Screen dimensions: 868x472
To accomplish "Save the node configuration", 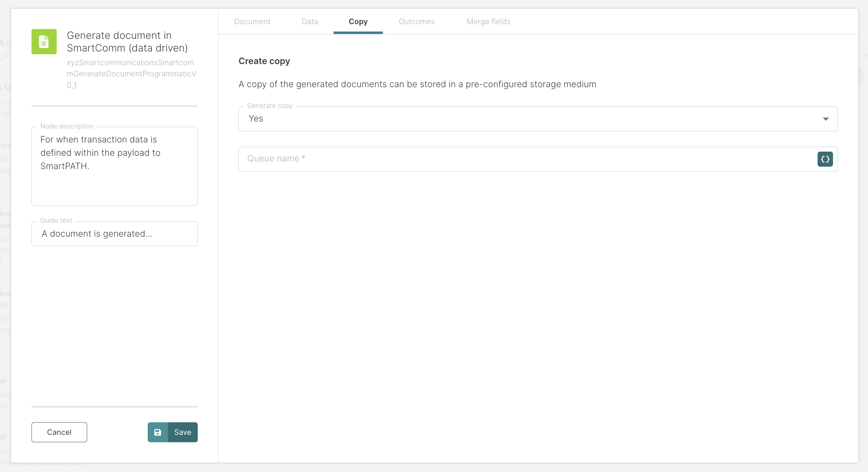I will (173, 432).
